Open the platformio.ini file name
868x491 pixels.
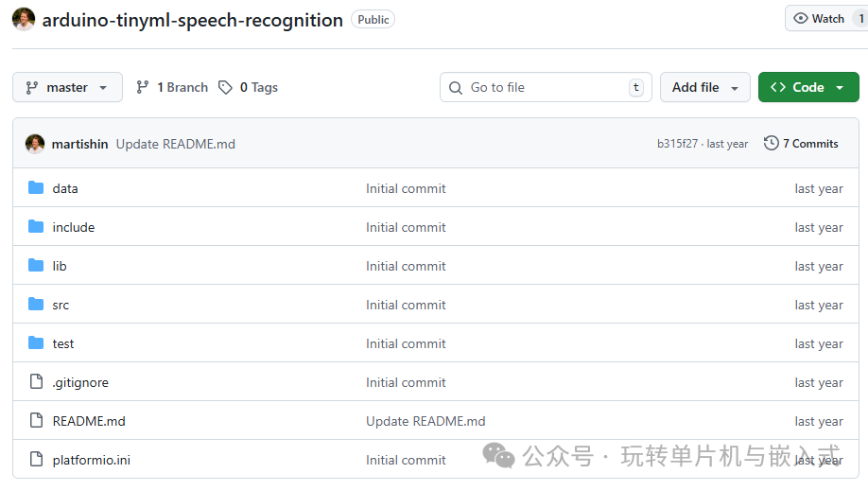(92, 460)
